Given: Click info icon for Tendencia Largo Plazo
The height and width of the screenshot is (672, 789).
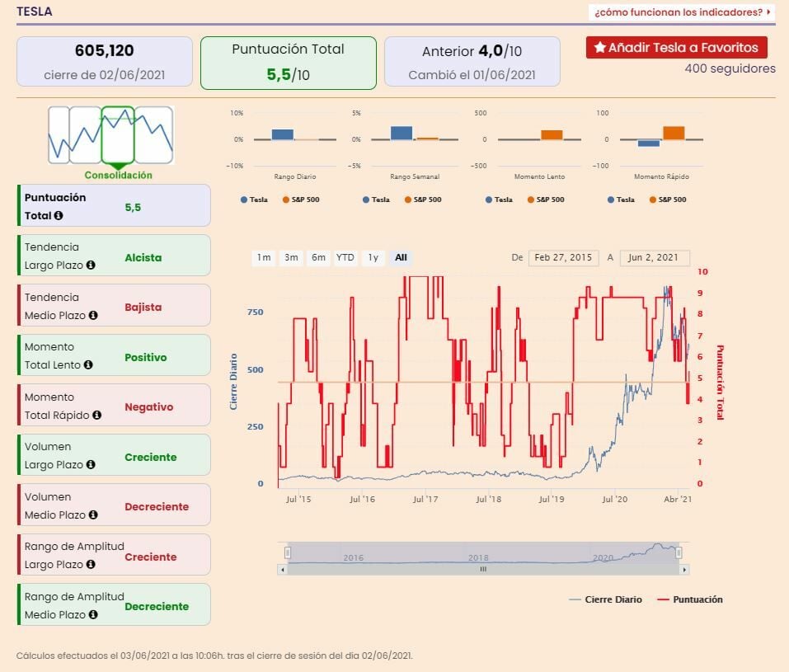Looking at the screenshot, I should tap(91, 266).
